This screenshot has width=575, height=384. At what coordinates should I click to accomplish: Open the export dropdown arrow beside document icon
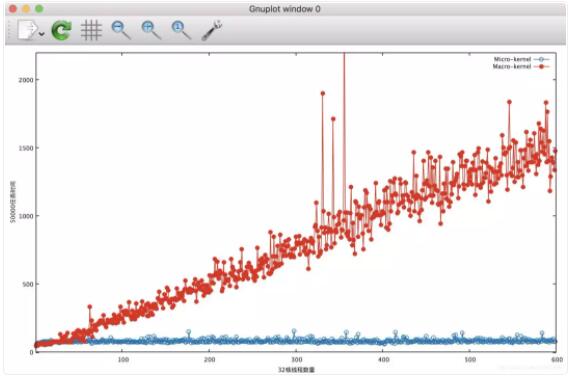click(x=42, y=34)
